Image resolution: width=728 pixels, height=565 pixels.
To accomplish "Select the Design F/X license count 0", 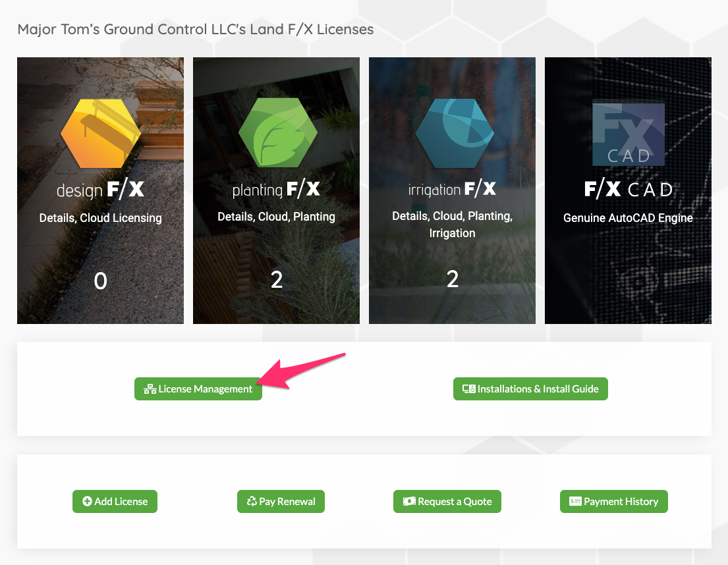I will [x=100, y=281].
